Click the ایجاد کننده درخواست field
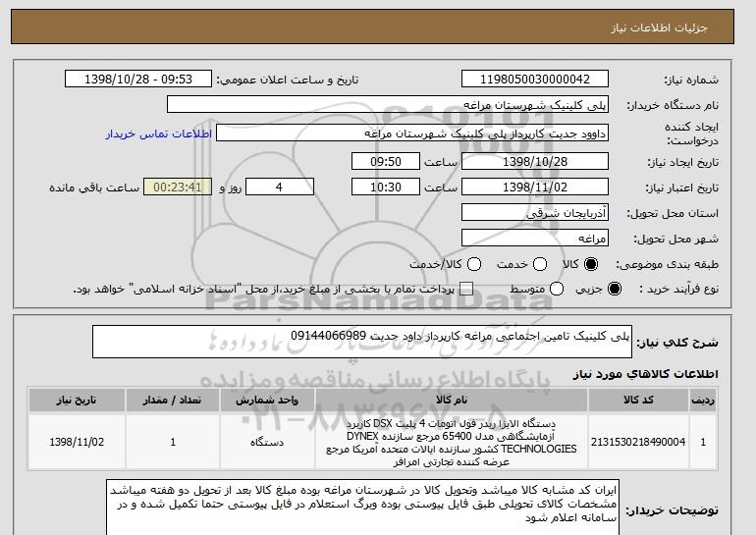756x535 pixels. [x=412, y=134]
